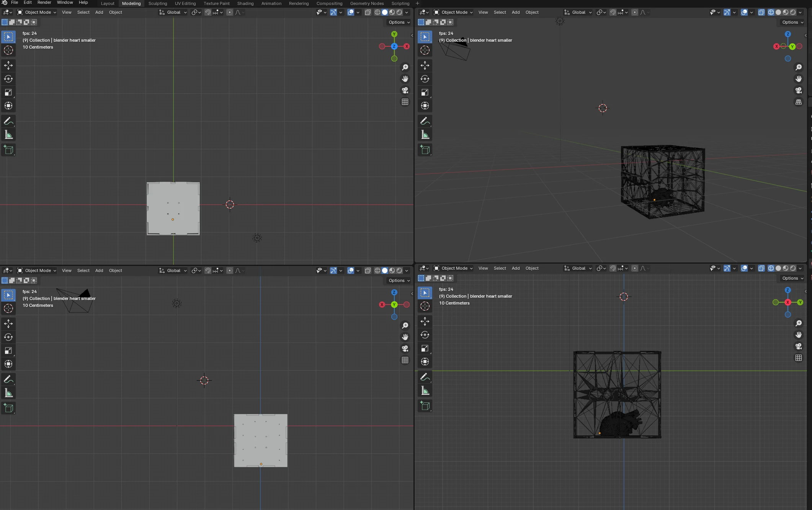Toggle X-ray in top-left viewport header

click(x=368, y=12)
